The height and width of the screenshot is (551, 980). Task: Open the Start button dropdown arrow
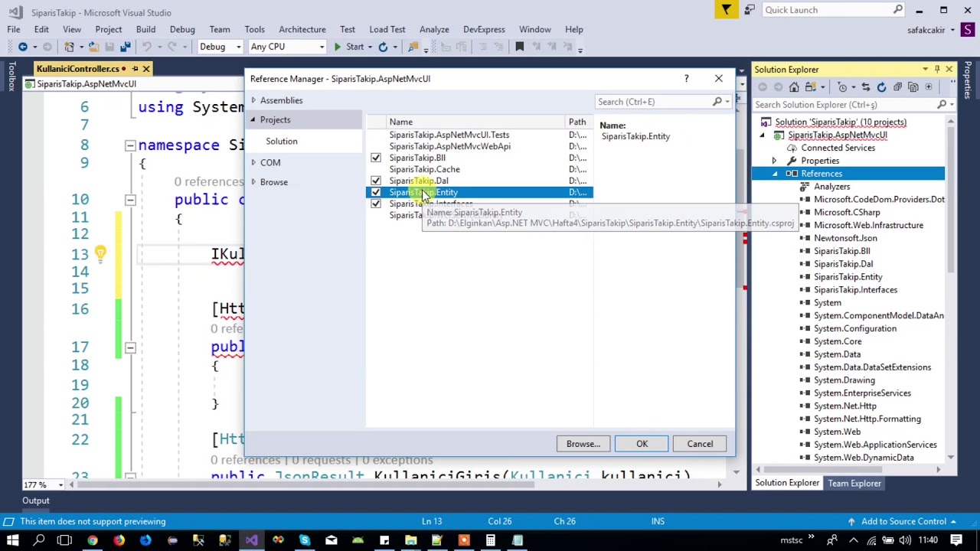(x=371, y=47)
